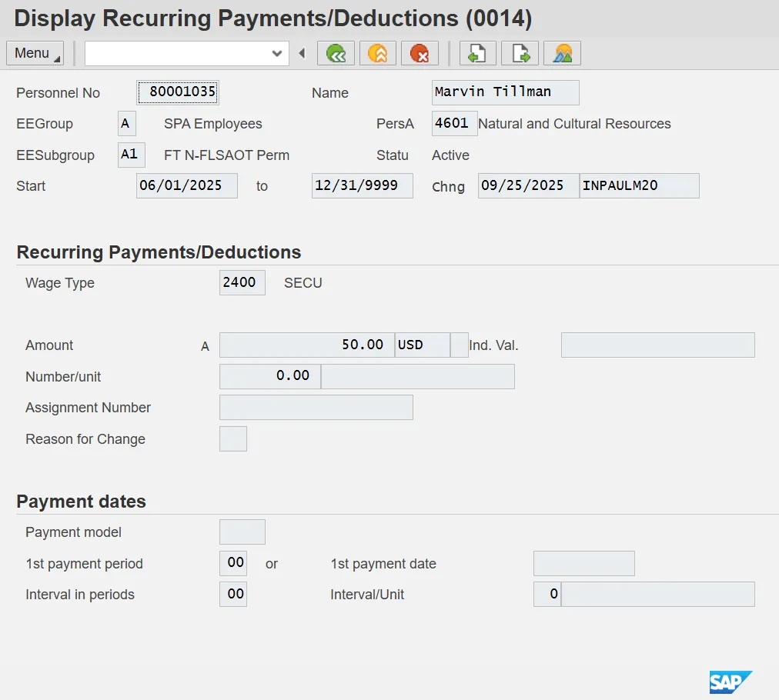Click the Amount field showing 50.00

(x=306, y=345)
